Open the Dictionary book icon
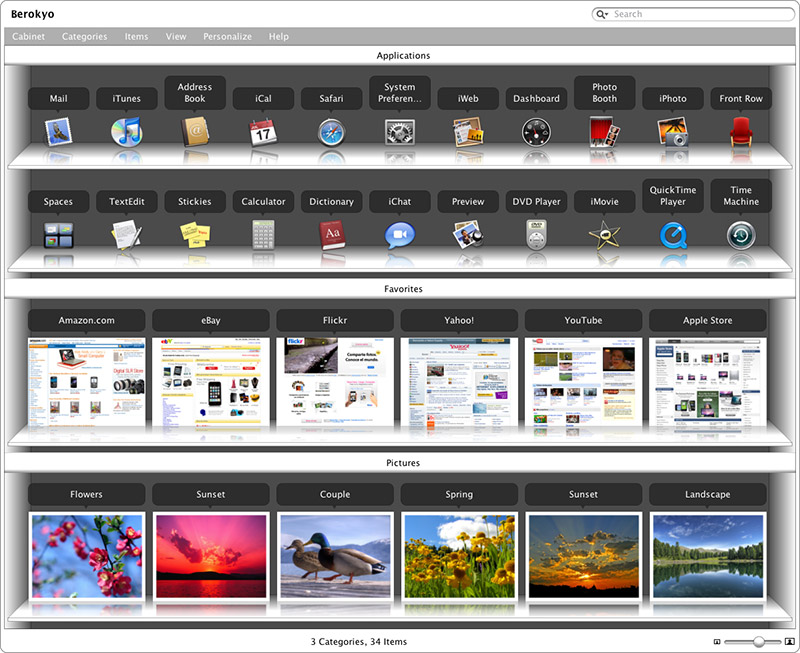This screenshot has width=800, height=653. pos(332,235)
